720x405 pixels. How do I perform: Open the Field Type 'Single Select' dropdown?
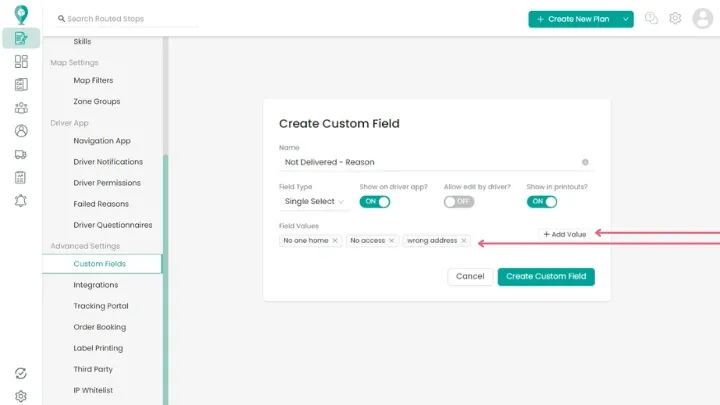(x=314, y=201)
